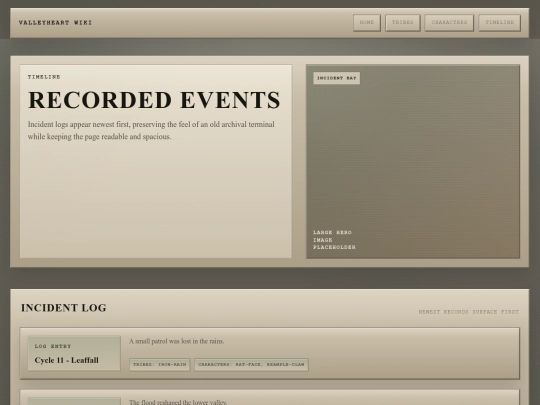Click the Incident Log section heading
This screenshot has height=405, width=540.
click(x=64, y=308)
